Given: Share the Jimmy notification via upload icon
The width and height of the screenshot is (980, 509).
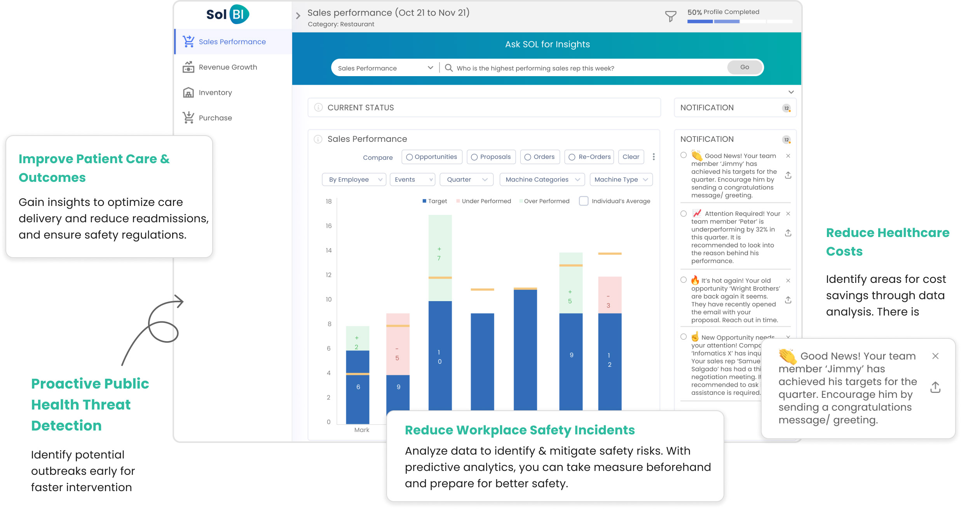Looking at the screenshot, I should [x=788, y=175].
